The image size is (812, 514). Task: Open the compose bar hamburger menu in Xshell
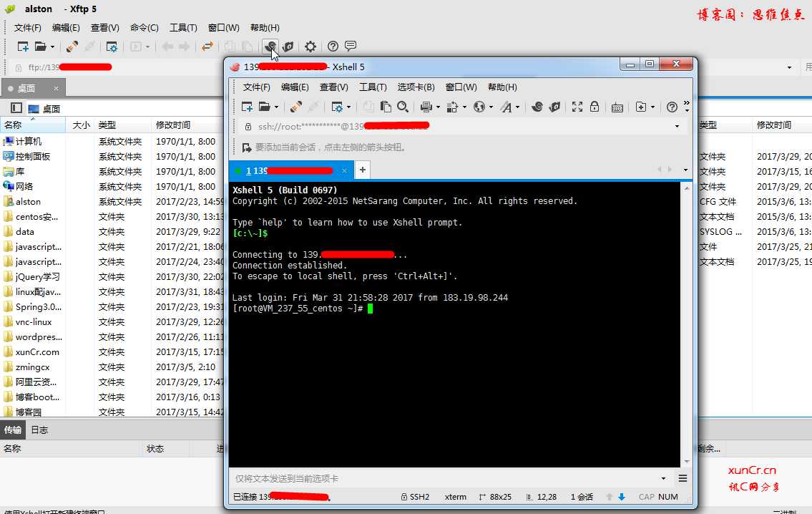[x=683, y=478]
